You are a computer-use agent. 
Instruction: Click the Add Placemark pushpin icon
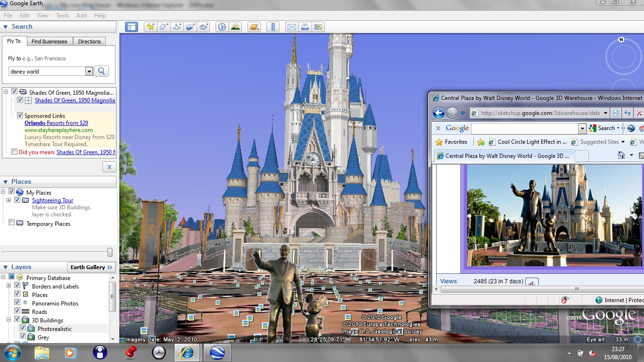(150, 27)
